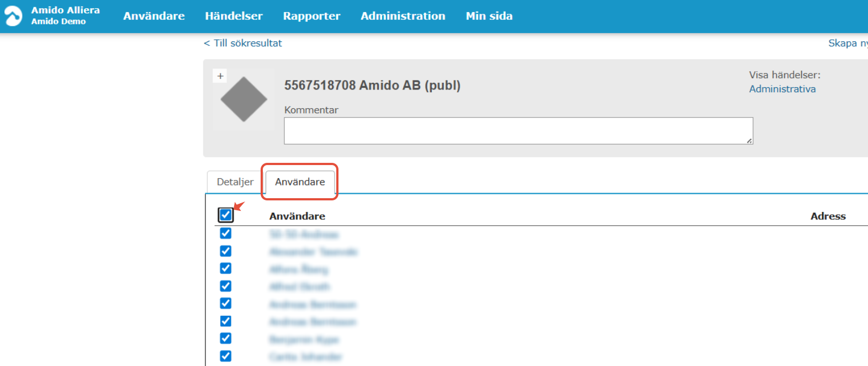868x366 pixels.
Task: Open the Händelser menu
Action: pyautogui.click(x=234, y=16)
